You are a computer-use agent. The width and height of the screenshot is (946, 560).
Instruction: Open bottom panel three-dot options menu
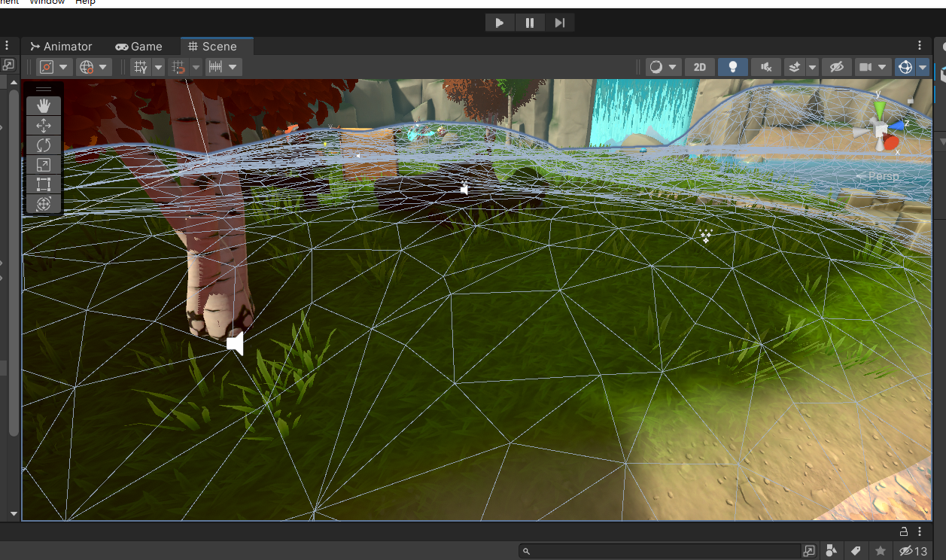(x=920, y=531)
